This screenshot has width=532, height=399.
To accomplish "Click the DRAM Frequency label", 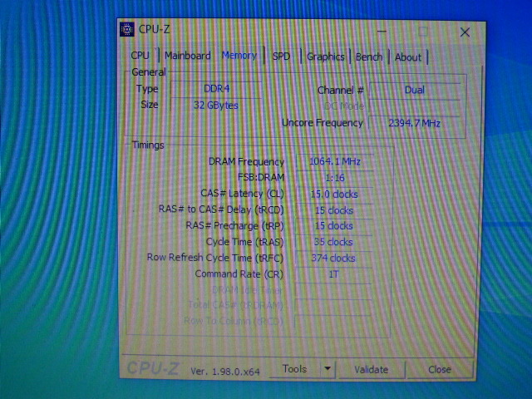I will click(x=246, y=162).
